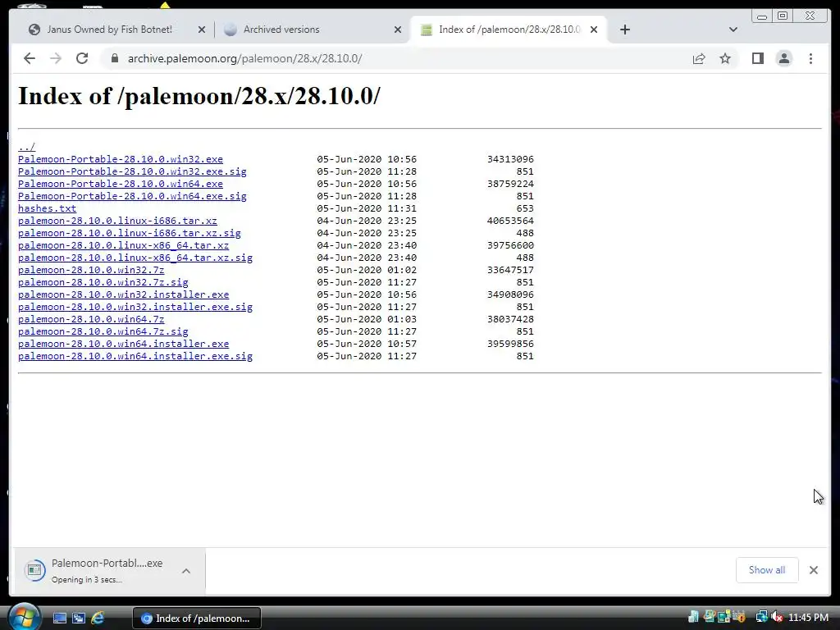This screenshot has height=630, width=840.
Task: Download palemoon-28.10.0.win64.installer.exe
Action: click(123, 344)
